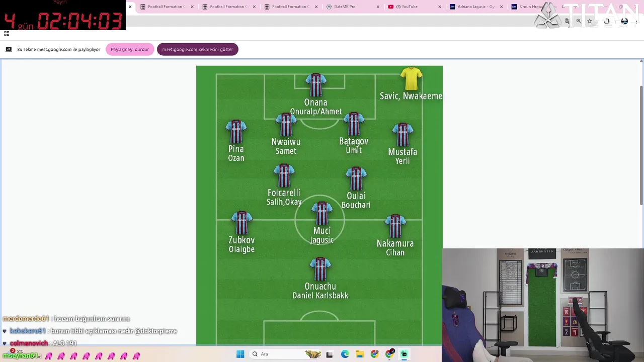Select the Onana goalkeeper jersey
The height and width of the screenshot is (362, 644).
pos(315,85)
